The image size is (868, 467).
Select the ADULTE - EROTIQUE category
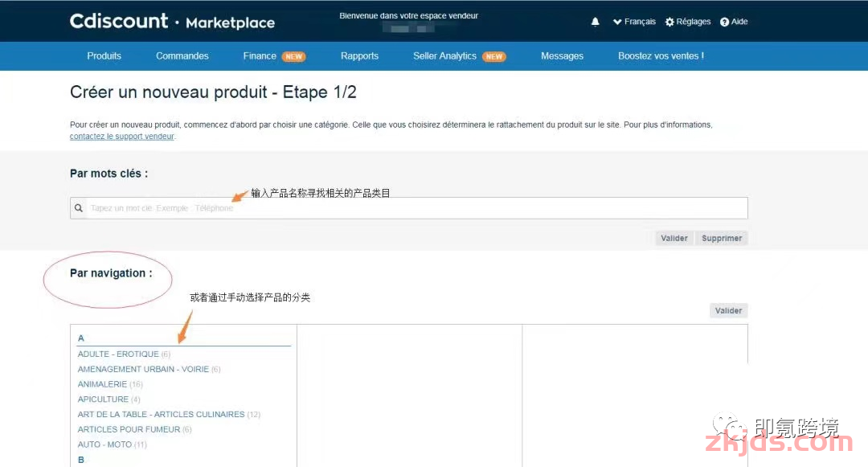point(124,354)
